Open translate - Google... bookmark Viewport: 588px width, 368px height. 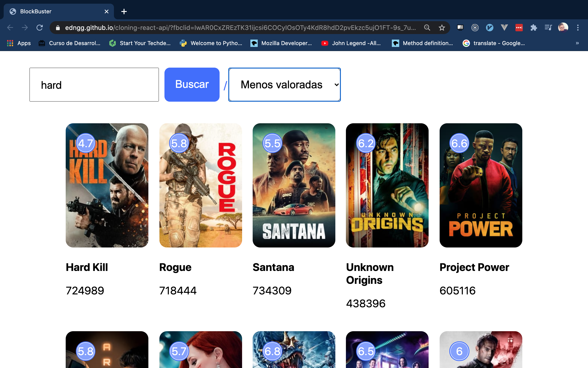point(494,43)
